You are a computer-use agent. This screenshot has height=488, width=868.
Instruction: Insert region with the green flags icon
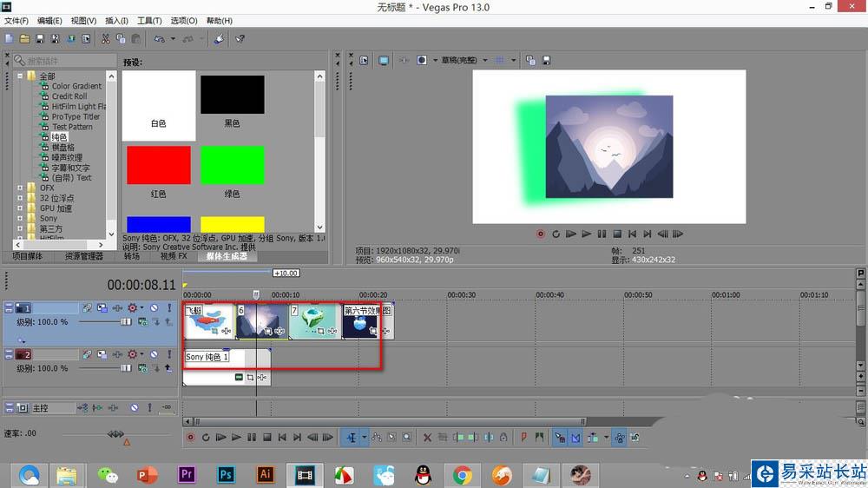[539, 438]
